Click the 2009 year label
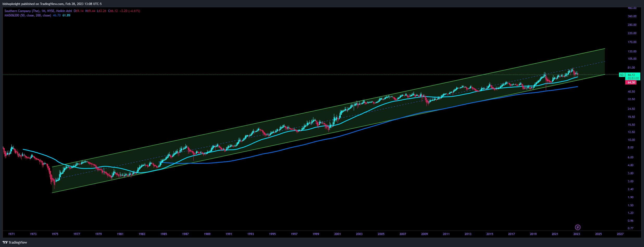The width and height of the screenshot is (644, 247). pyautogui.click(x=425, y=234)
